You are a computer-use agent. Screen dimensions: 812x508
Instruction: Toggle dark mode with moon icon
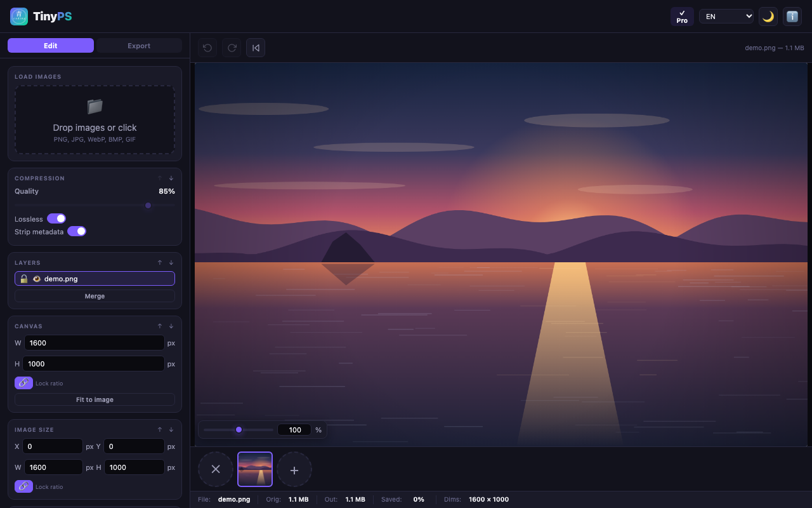tap(768, 17)
